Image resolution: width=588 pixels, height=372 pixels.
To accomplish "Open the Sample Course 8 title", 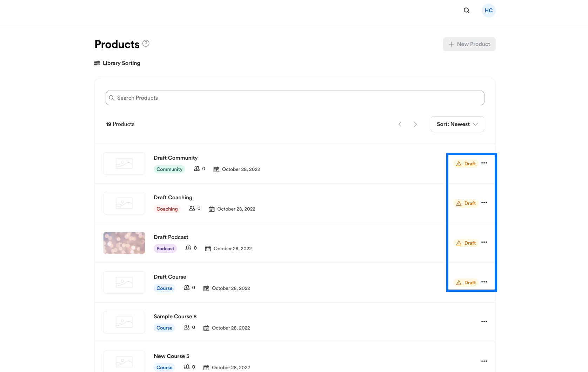I will pos(175,317).
